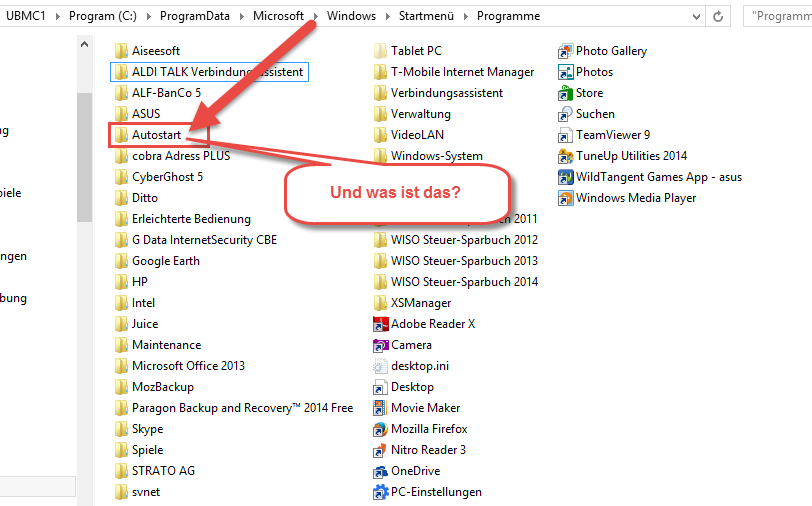
Task: Select the desktop.ini file icon
Action: [x=381, y=366]
